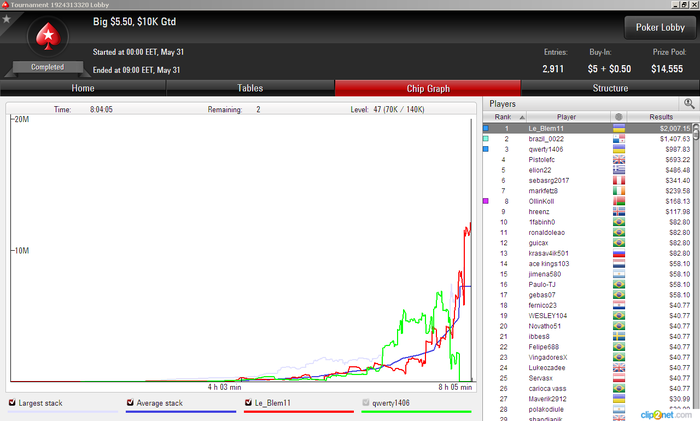Open the Tables tab
Viewport: 700px width, 421px height.
pyautogui.click(x=250, y=88)
